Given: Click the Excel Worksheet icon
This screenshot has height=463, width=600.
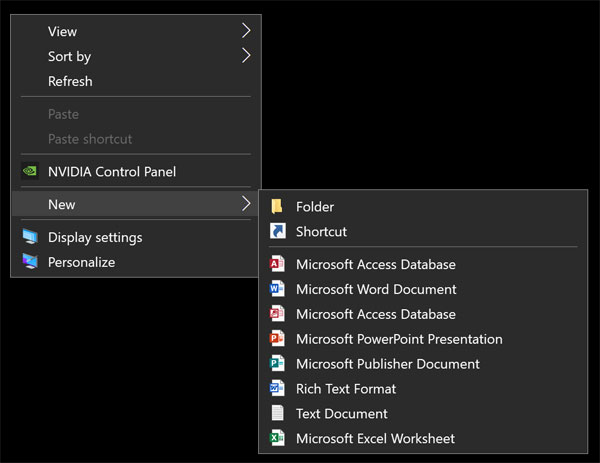Looking at the screenshot, I should (277, 438).
